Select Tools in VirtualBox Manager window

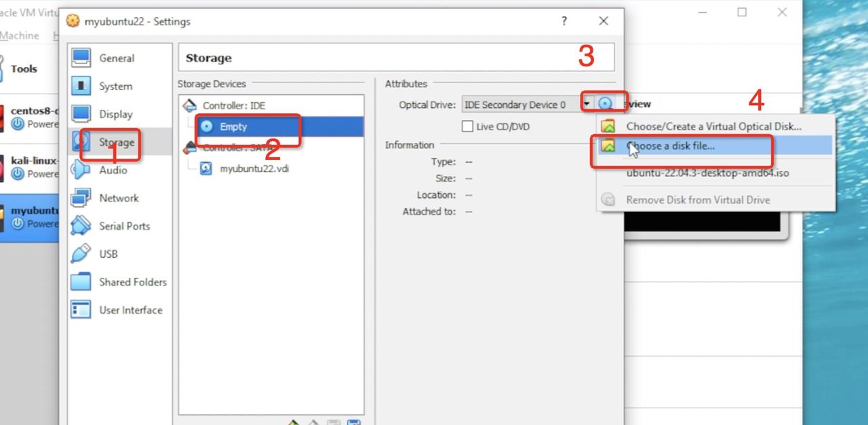(x=29, y=68)
